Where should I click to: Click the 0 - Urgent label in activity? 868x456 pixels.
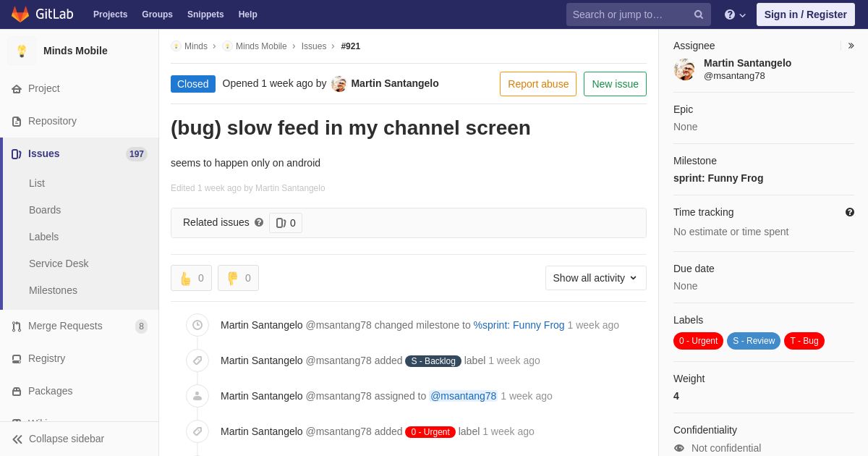click(x=430, y=432)
